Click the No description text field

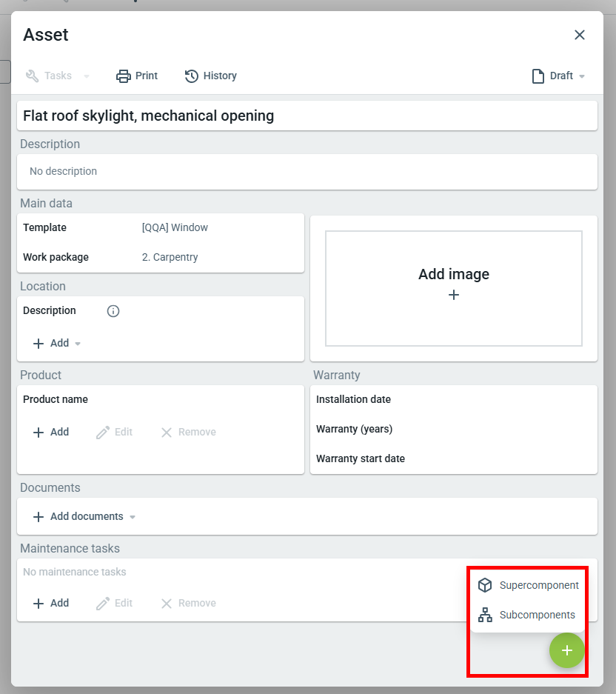[x=307, y=171]
